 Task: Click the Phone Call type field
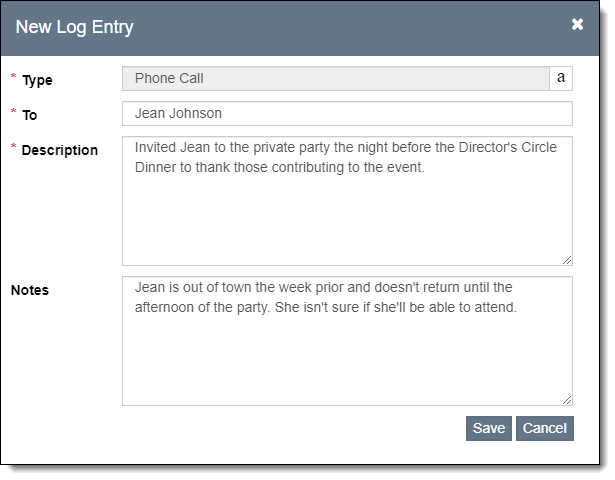(x=335, y=78)
